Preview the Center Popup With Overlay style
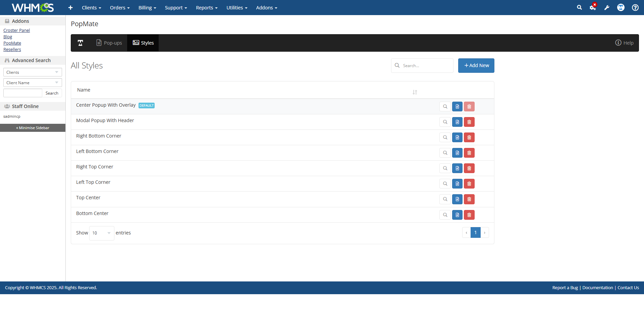The width and height of the screenshot is (644, 317). tap(445, 107)
